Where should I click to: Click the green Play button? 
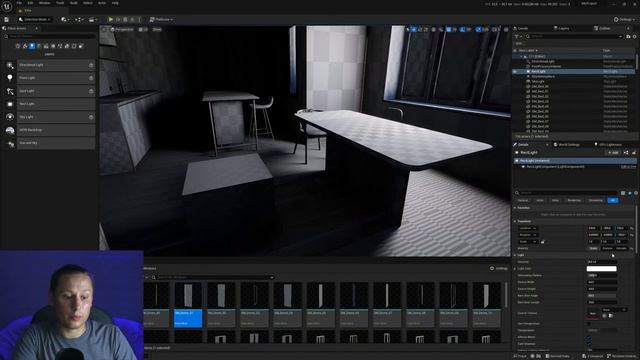click(110, 19)
